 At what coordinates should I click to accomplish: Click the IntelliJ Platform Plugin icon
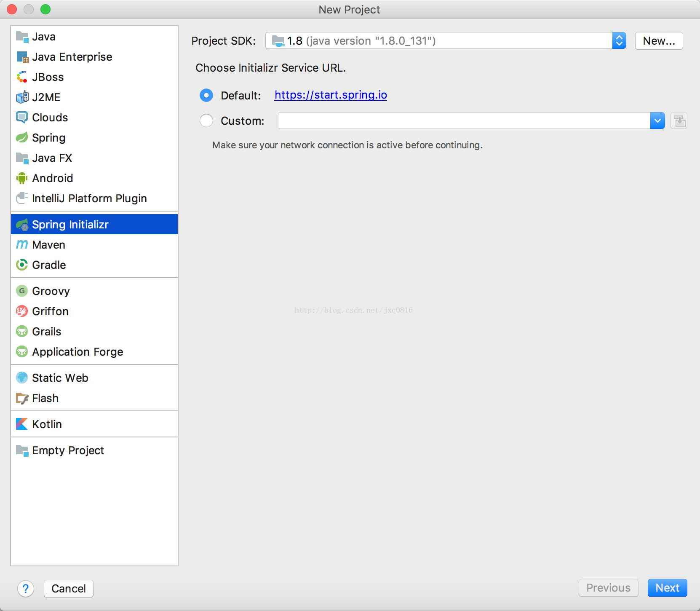pos(22,198)
